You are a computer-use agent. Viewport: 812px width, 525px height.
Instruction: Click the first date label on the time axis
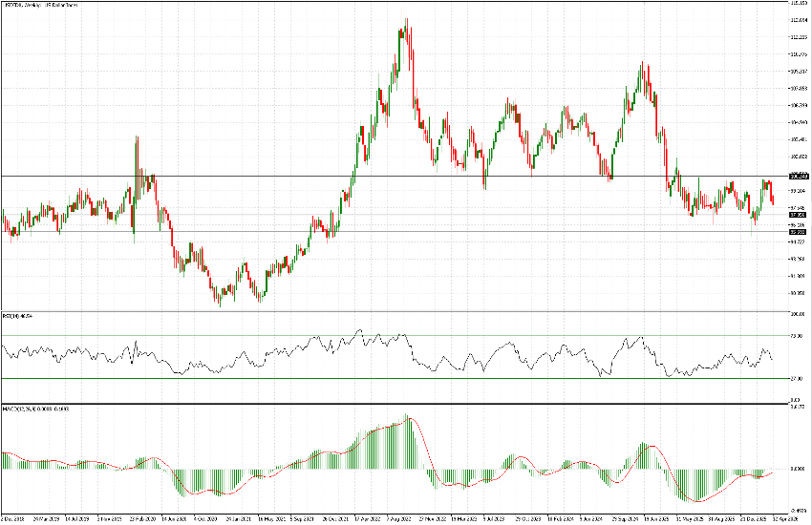(13, 520)
